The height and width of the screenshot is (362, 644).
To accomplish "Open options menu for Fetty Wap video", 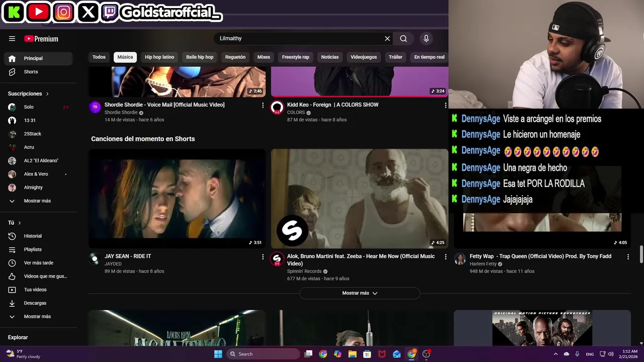I will click(x=628, y=256).
